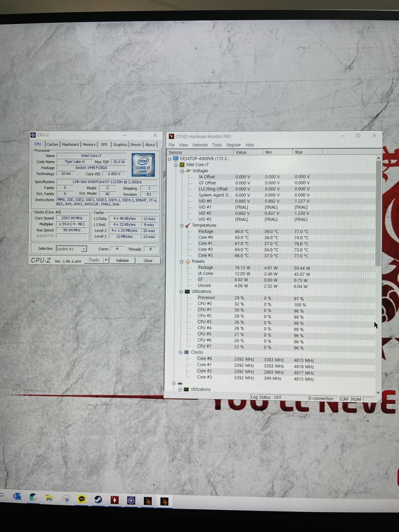This screenshot has height=532, width=399.
Task: Switch to HWMonitor Pro taskbar icon
Action: coord(115,500)
